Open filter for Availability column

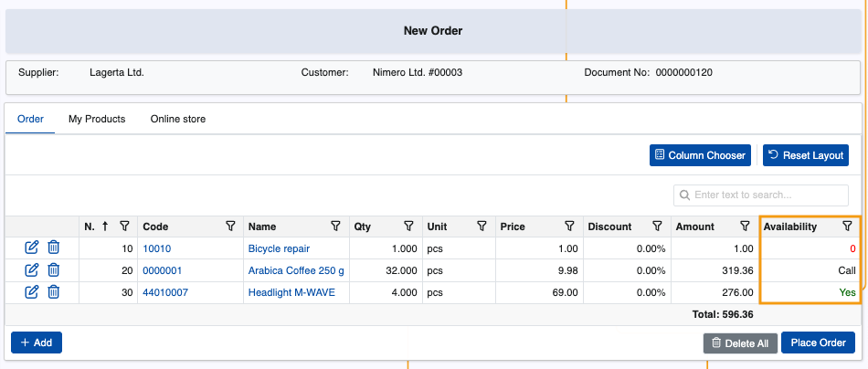pyautogui.click(x=847, y=226)
